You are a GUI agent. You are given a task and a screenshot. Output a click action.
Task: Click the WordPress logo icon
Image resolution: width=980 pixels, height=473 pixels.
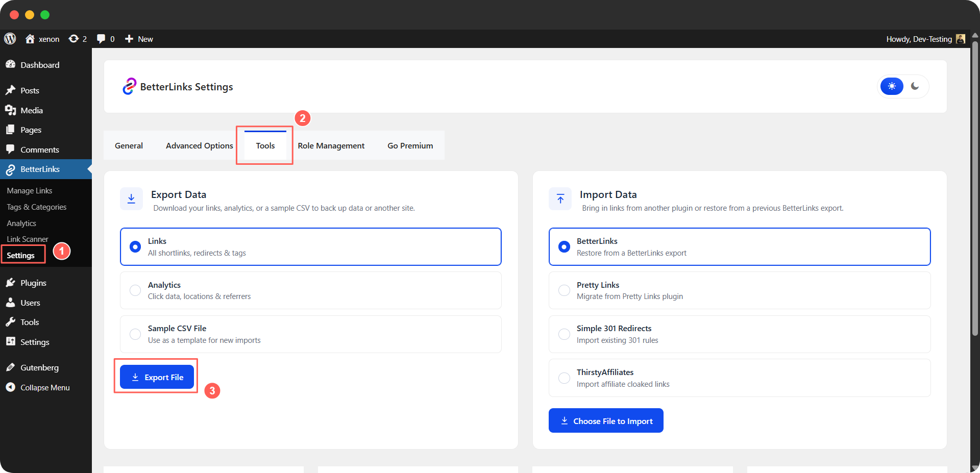(10, 39)
